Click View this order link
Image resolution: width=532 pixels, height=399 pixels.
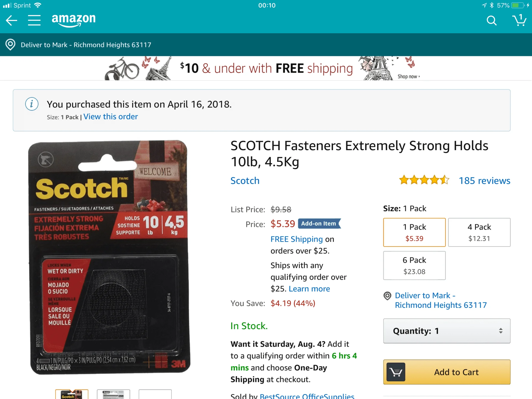tap(111, 117)
